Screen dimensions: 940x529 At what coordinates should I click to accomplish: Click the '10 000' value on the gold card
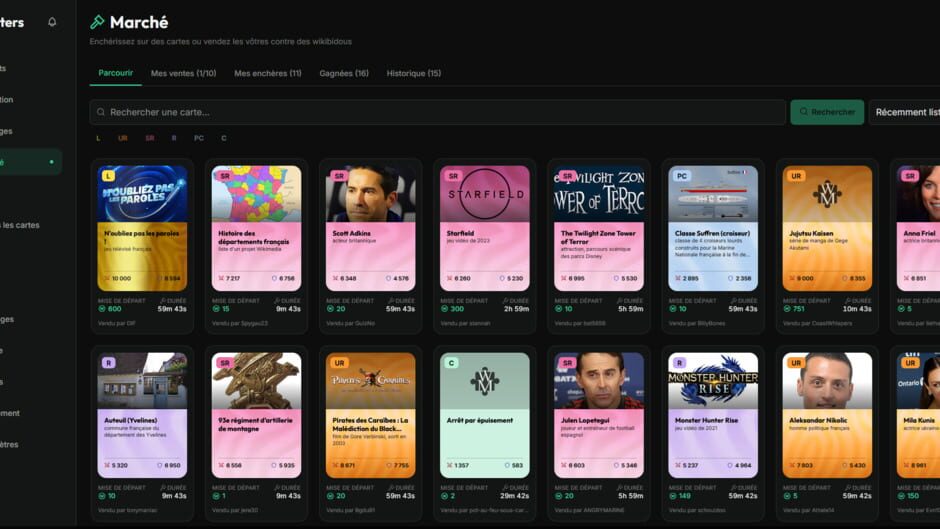coord(121,278)
